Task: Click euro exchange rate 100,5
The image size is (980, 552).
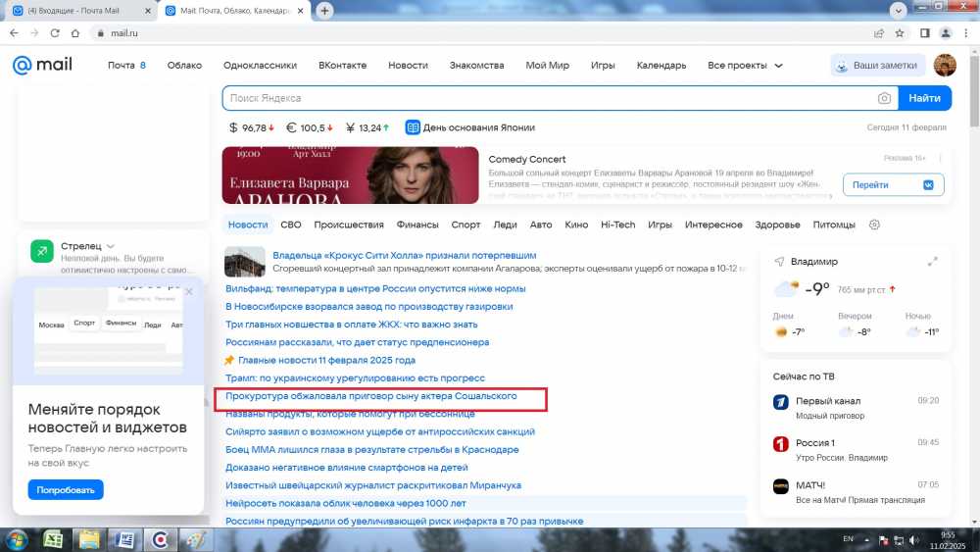Action: coord(310,127)
